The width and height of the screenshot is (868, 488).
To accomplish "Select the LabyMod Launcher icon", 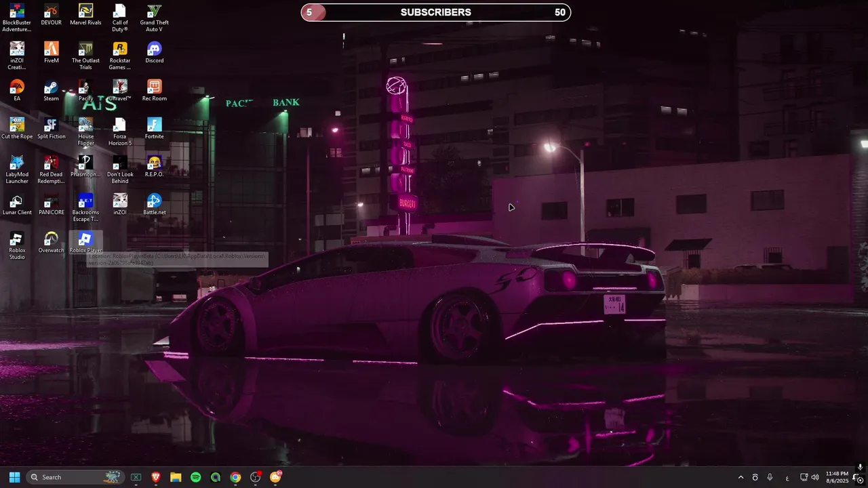I will 17,170.
